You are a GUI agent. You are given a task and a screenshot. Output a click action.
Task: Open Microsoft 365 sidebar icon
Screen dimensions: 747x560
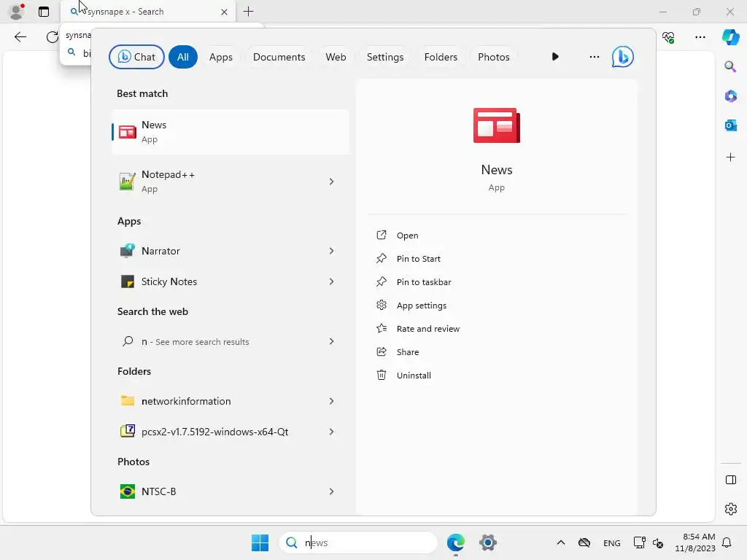click(730, 96)
